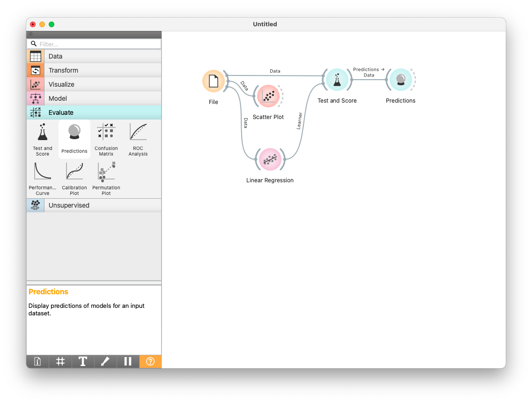Toggle canvas grid alignment hash icon
The image size is (532, 403).
tap(60, 362)
